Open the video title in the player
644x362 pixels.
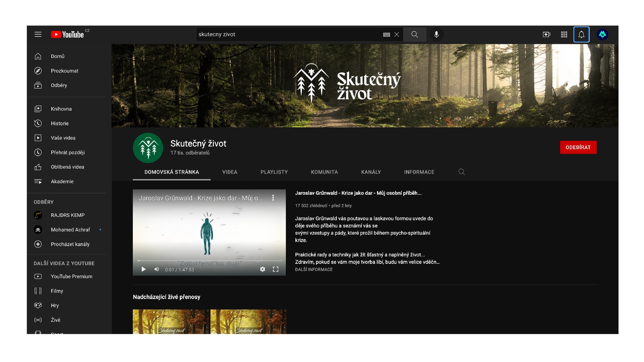pyautogui.click(x=201, y=198)
